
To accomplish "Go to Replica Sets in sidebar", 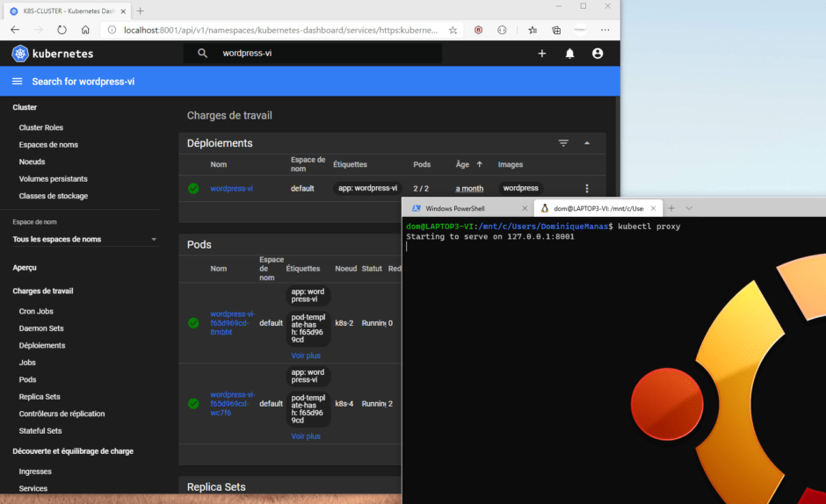I will [x=40, y=397].
